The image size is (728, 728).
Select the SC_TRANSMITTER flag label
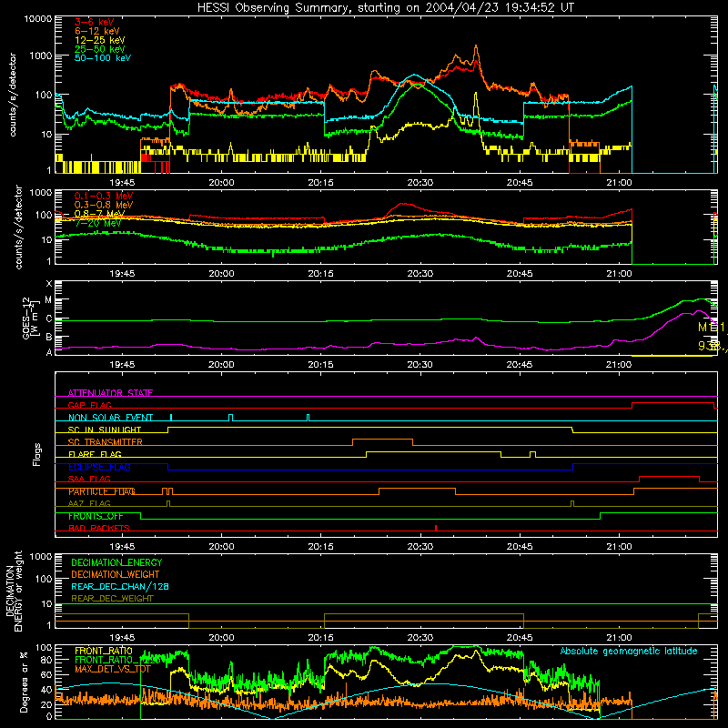point(106,442)
